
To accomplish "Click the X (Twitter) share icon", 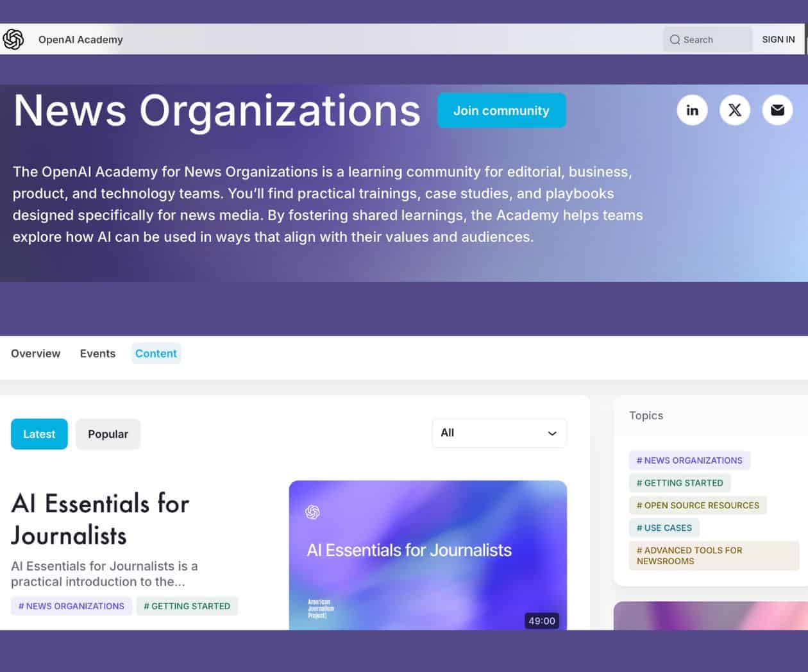I will click(x=735, y=110).
